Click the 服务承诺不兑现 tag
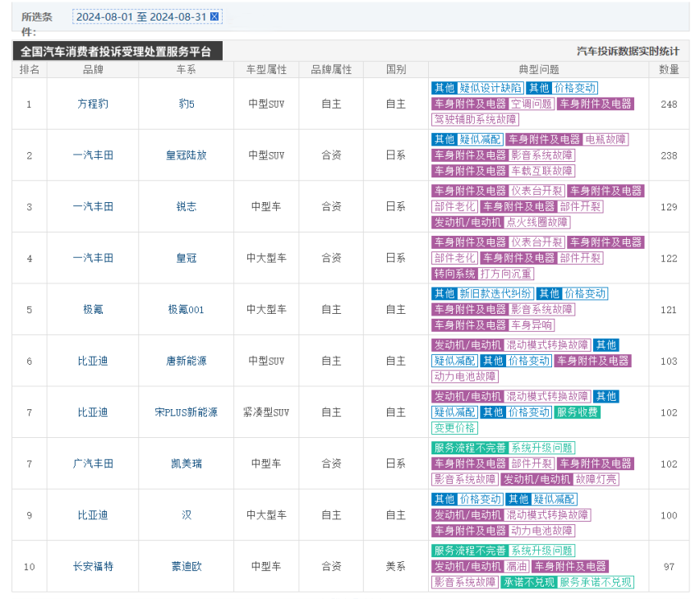700x599 pixels. 596,582
